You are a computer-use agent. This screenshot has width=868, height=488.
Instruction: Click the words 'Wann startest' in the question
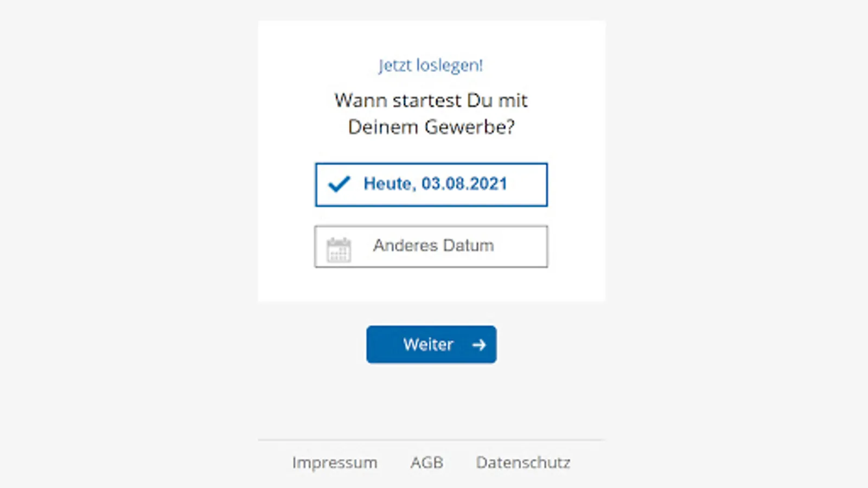click(398, 100)
